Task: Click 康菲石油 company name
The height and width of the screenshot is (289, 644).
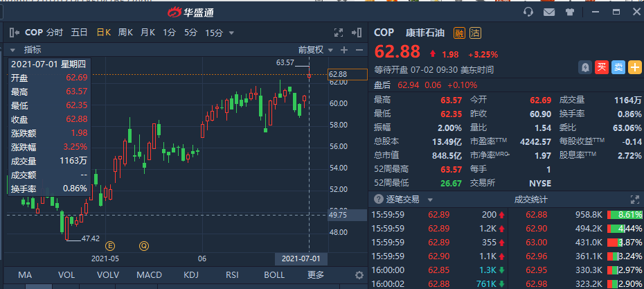Action: [x=425, y=33]
